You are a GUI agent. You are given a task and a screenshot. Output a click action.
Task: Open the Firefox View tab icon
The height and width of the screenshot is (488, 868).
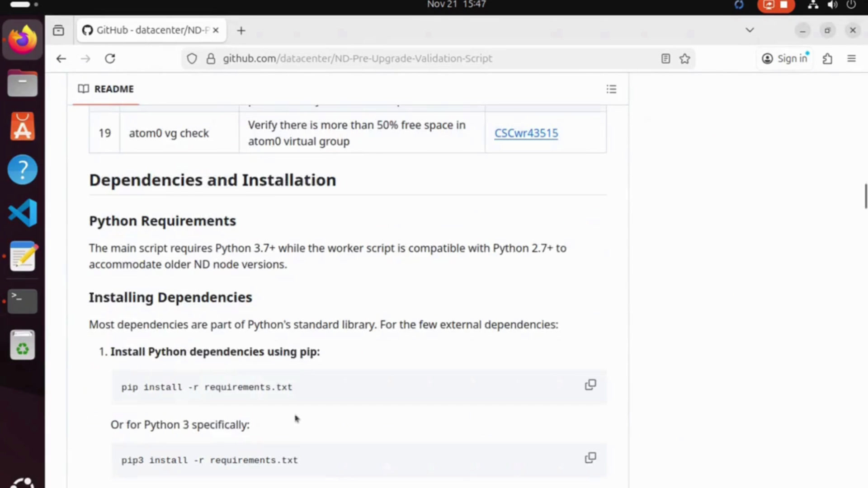(x=58, y=30)
